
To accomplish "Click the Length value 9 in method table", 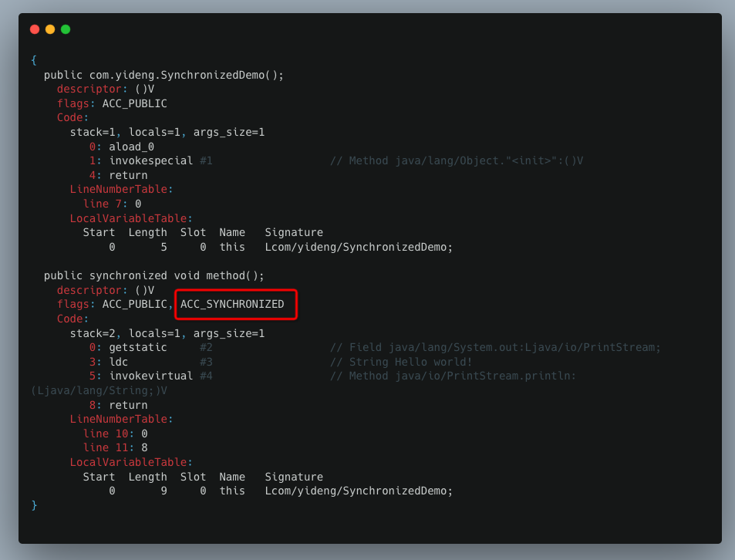I will click(x=164, y=491).
